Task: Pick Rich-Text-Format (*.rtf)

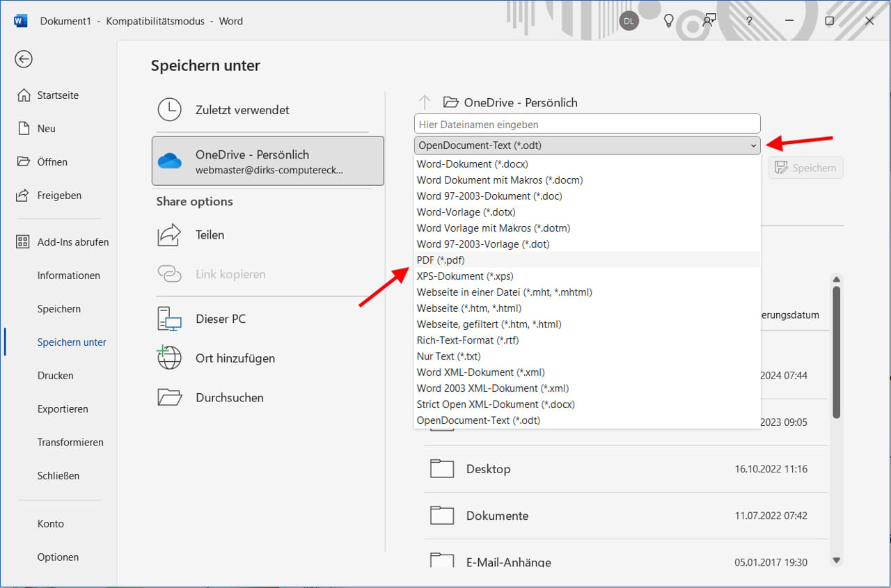Action: pyautogui.click(x=587, y=340)
